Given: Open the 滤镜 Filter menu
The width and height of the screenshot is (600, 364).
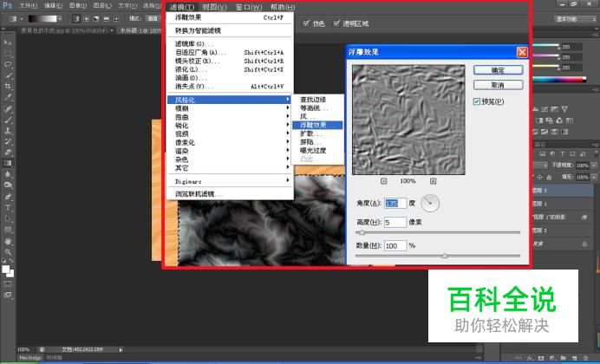Looking at the screenshot, I should (x=182, y=7).
